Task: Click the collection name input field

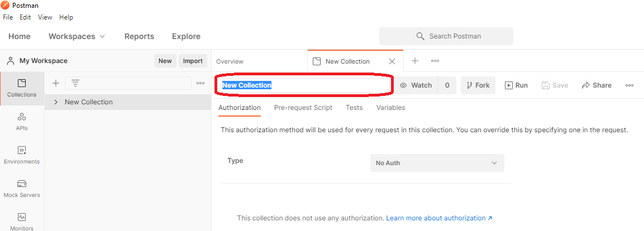Action: (304, 85)
